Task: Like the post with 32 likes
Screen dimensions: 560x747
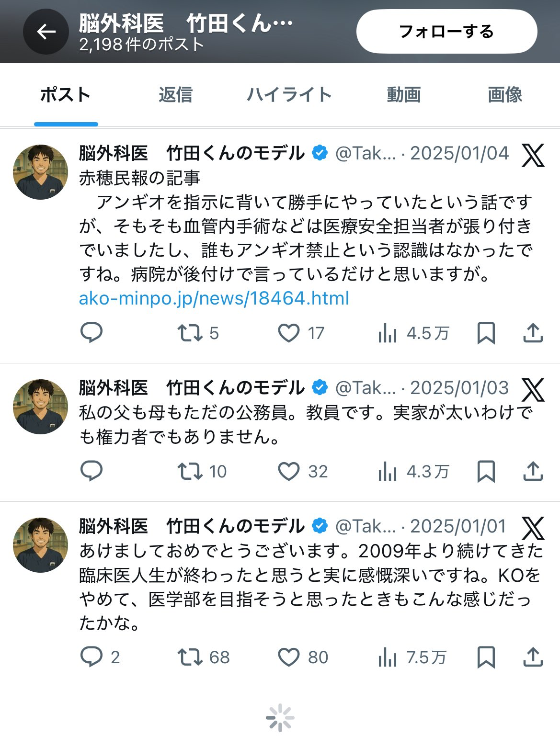Action: 289,472
